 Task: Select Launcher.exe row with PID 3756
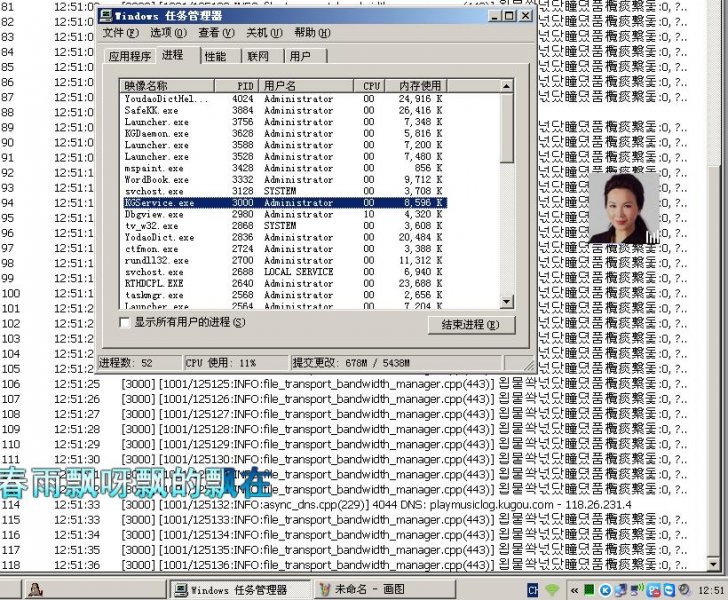pyautogui.click(x=284, y=122)
